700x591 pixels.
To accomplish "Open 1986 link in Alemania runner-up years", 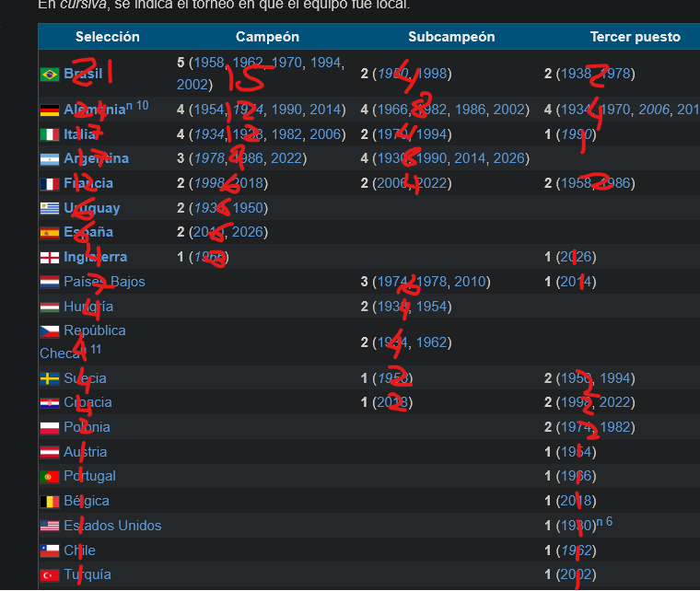I will 470,110.
